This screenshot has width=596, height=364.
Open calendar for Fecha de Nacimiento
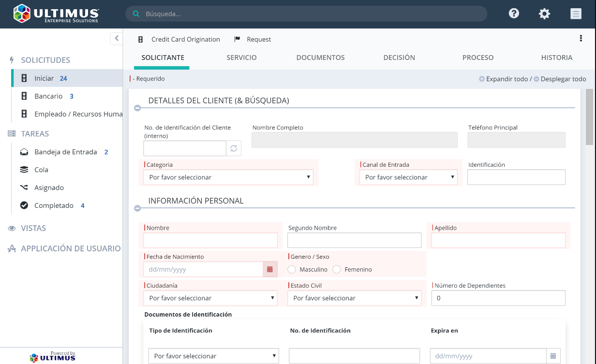(x=270, y=269)
